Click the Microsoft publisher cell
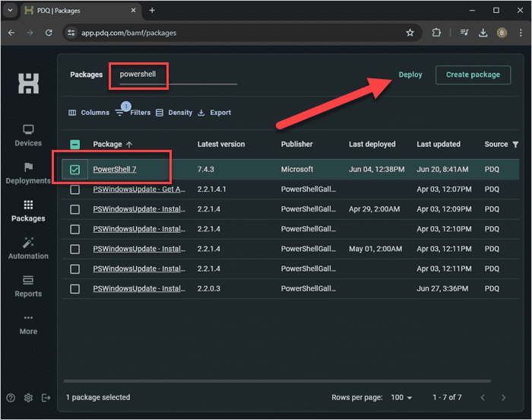The image size is (532, 420). click(x=297, y=169)
